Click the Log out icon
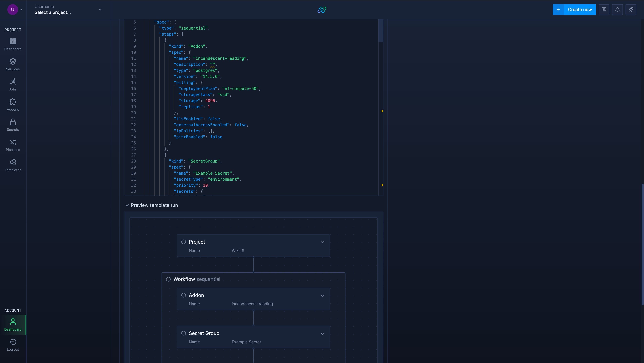Image resolution: width=644 pixels, height=363 pixels. tap(13, 342)
